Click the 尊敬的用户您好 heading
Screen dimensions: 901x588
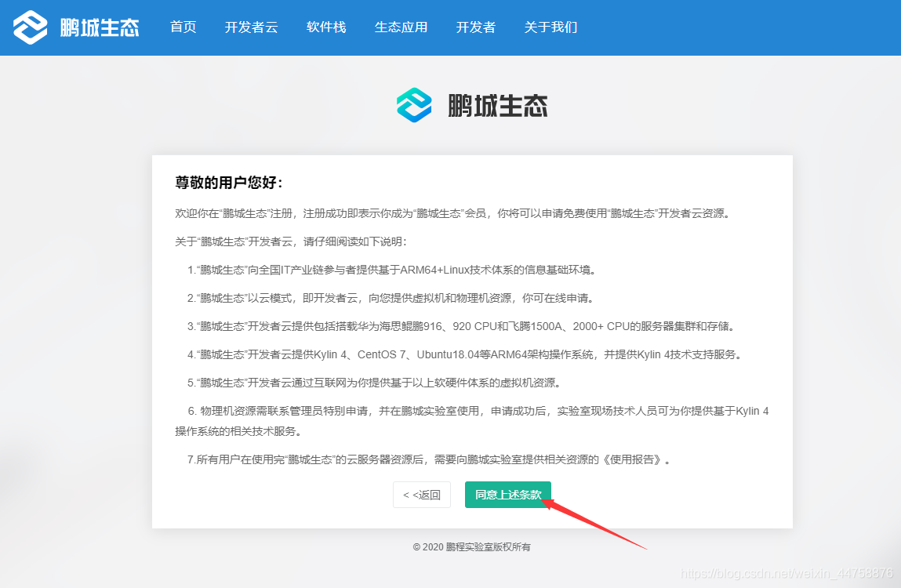click(228, 183)
